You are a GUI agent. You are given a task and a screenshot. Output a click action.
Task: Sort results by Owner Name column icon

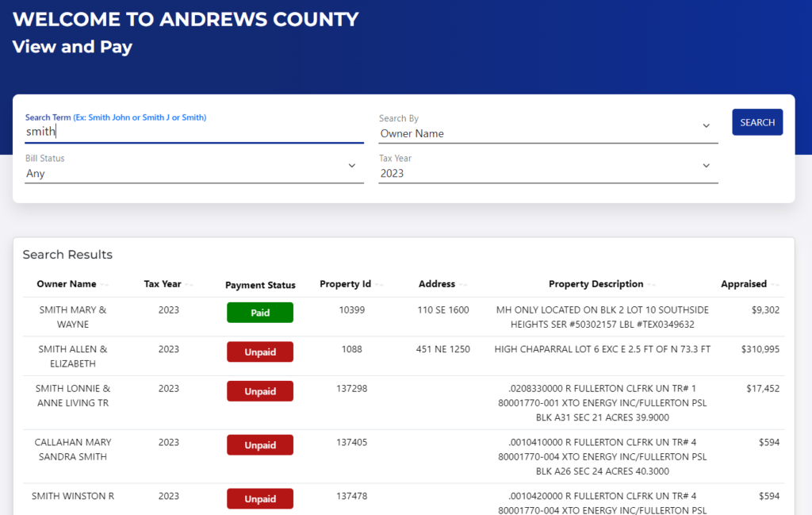[x=105, y=285]
